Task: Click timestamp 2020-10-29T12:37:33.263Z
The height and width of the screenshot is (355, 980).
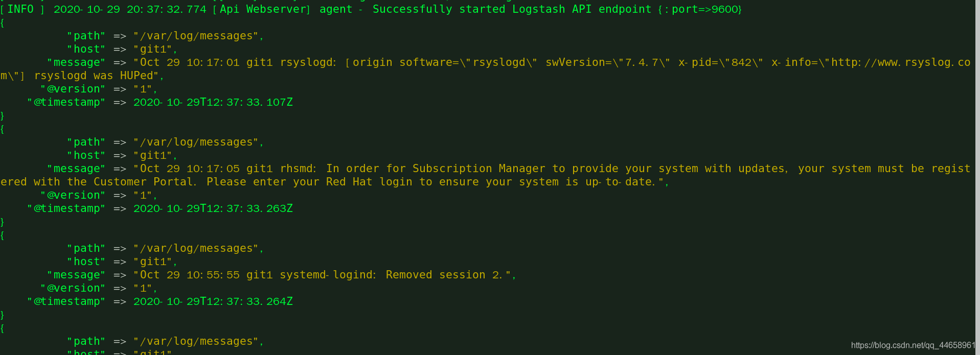Action: click(x=213, y=208)
